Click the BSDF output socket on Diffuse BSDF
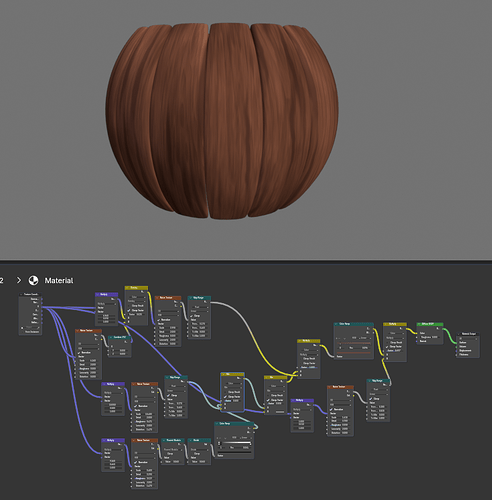Image resolution: width=492 pixels, height=500 pixels. pos(443,329)
